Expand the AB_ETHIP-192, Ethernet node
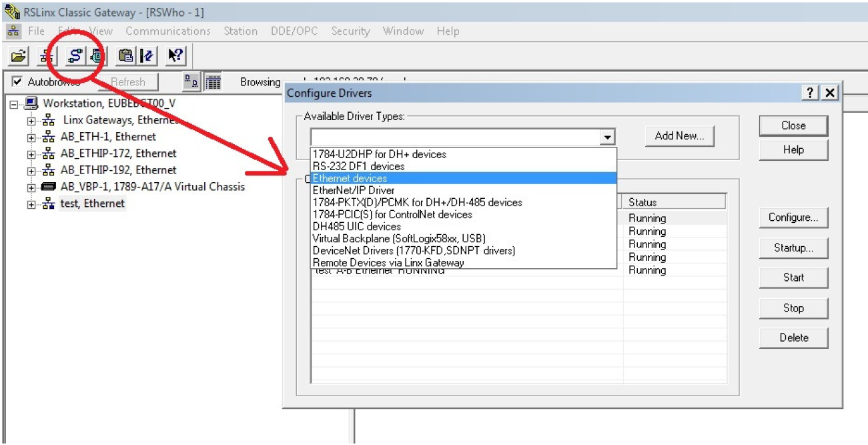 [x=31, y=171]
